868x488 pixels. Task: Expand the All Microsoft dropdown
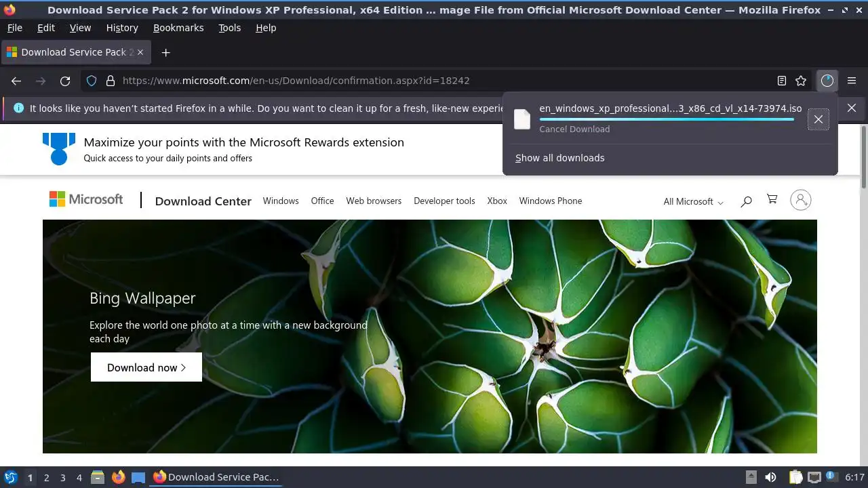(693, 201)
